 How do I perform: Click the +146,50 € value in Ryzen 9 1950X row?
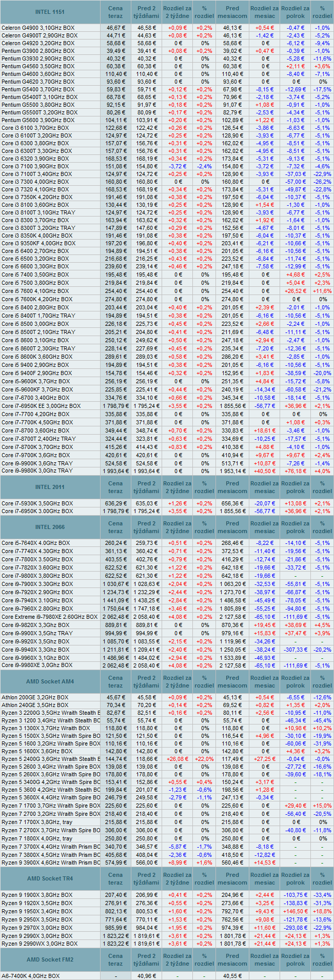[296, 911]
